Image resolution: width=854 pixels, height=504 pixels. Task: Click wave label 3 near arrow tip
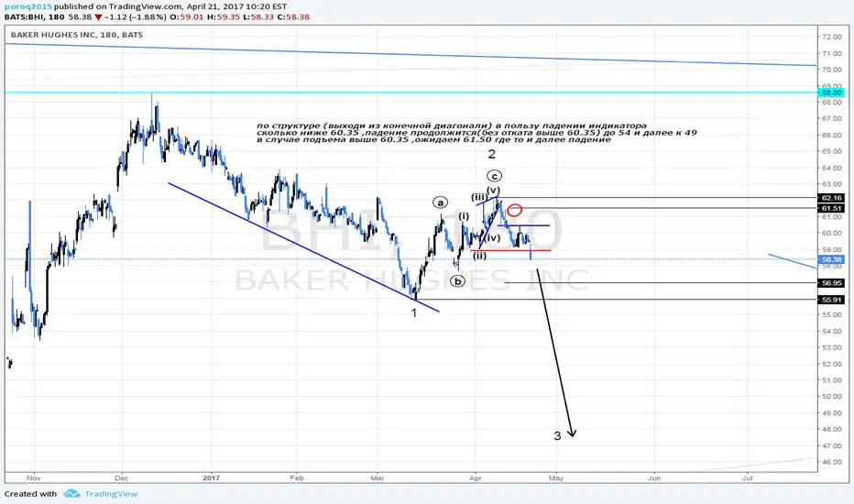tap(557, 436)
